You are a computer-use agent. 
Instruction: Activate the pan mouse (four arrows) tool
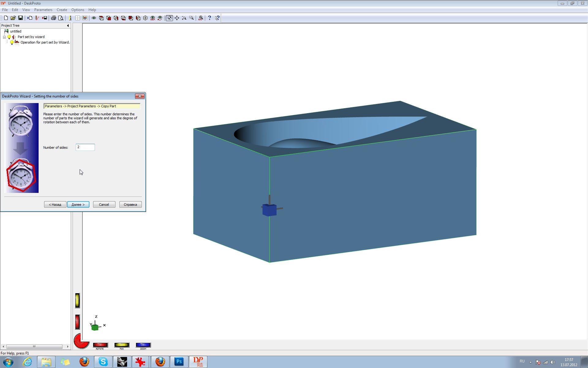177,18
